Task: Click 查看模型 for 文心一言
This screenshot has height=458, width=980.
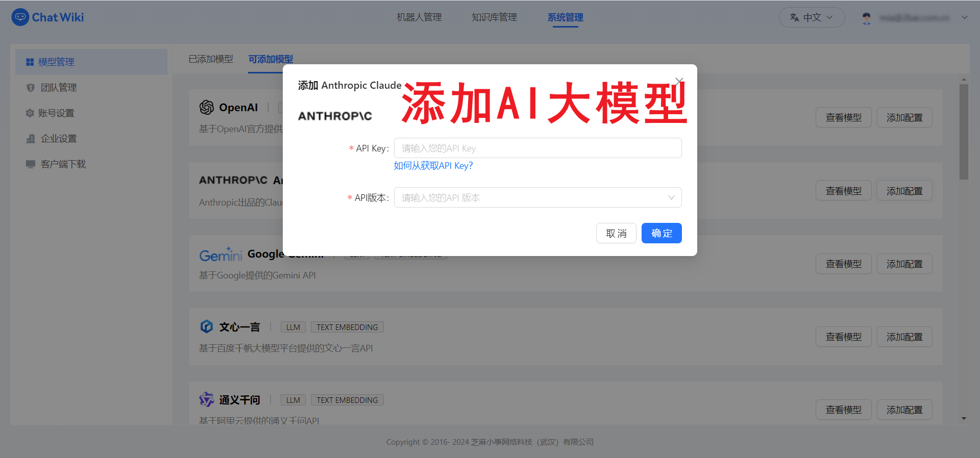Action: 843,337
